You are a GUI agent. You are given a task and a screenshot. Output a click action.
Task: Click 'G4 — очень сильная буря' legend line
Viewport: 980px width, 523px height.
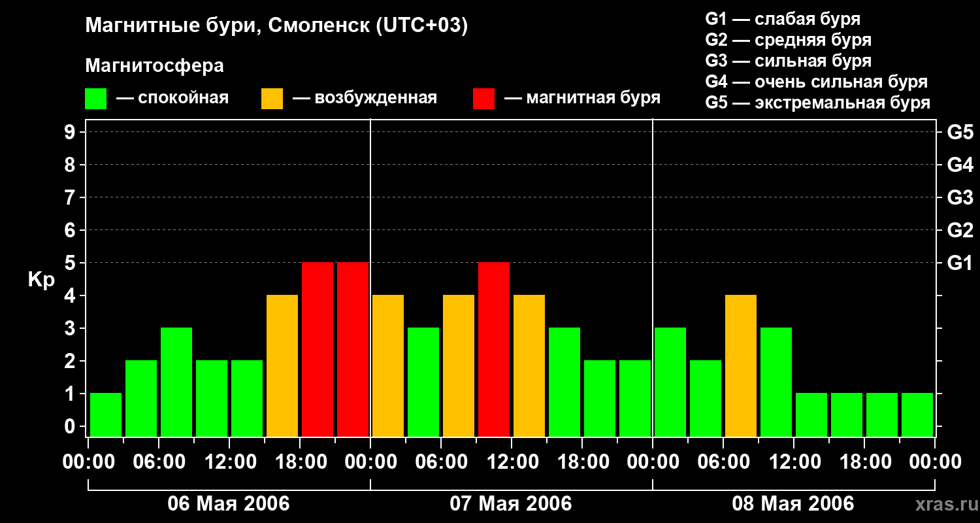point(817,82)
